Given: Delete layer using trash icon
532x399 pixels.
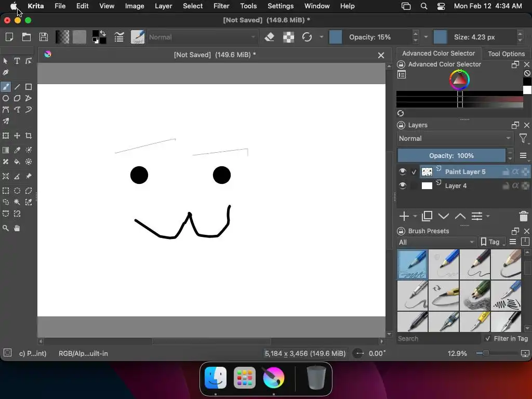Looking at the screenshot, I should click(523, 216).
